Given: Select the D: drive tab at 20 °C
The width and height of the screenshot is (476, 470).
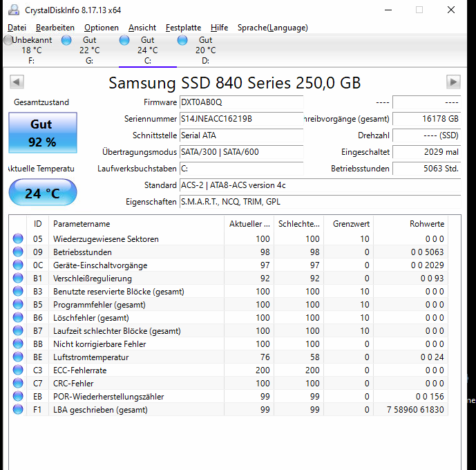Looking at the screenshot, I should [205, 50].
